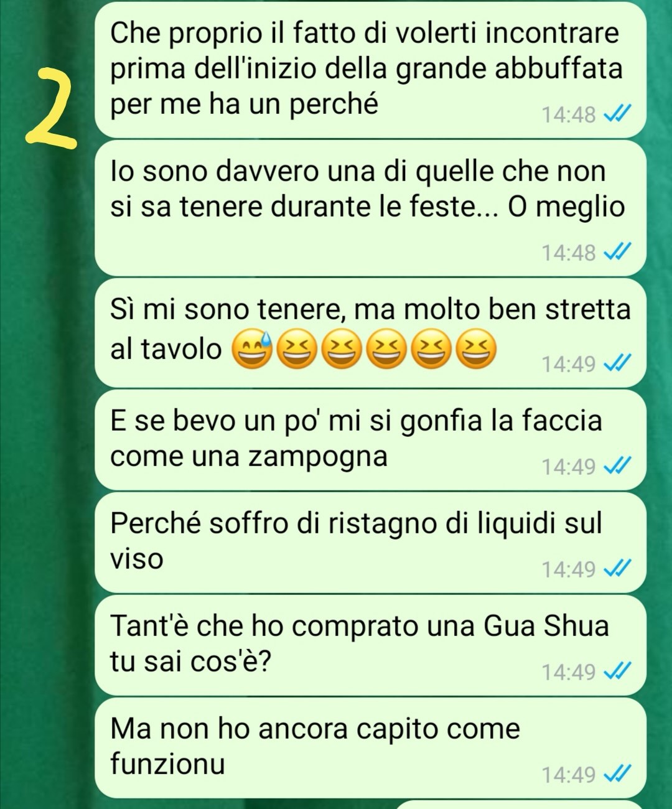
Task: Tap the blue read checkmarks on 'abbuffata' message
Action: [618, 115]
